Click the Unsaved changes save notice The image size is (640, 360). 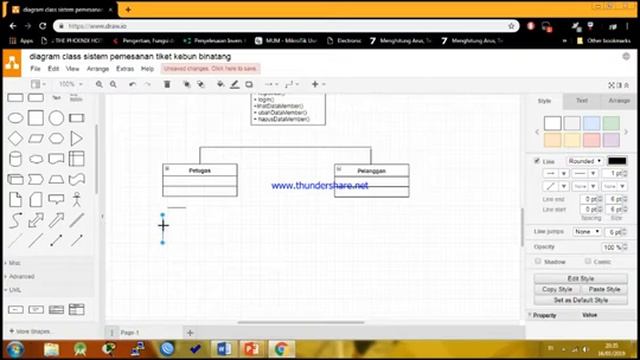[x=210, y=69]
